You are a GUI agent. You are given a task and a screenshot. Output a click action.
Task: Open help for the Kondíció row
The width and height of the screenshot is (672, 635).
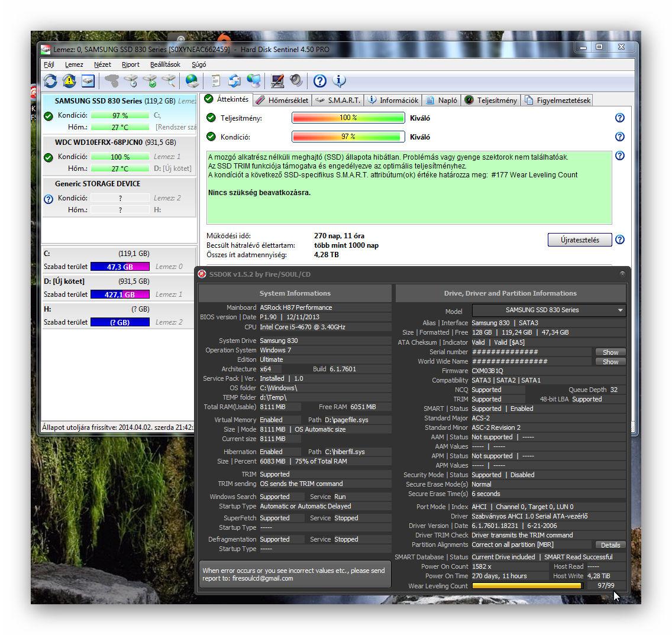pos(620,137)
